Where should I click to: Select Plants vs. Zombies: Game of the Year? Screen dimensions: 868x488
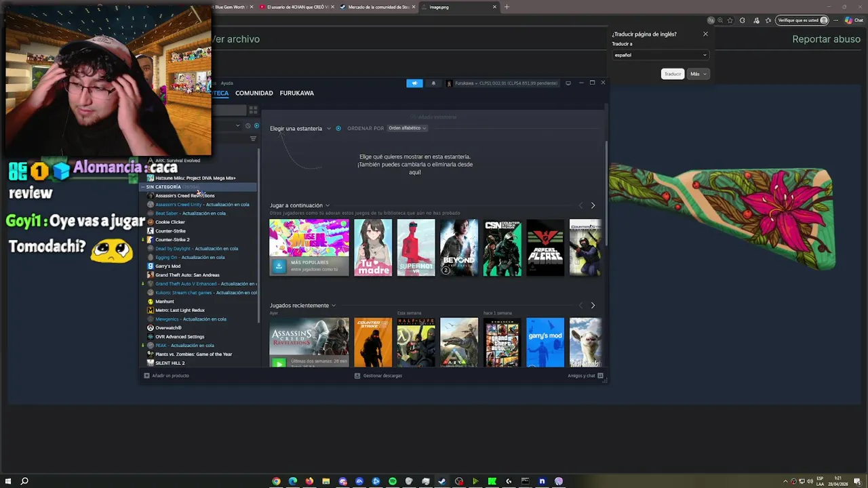(x=193, y=354)
